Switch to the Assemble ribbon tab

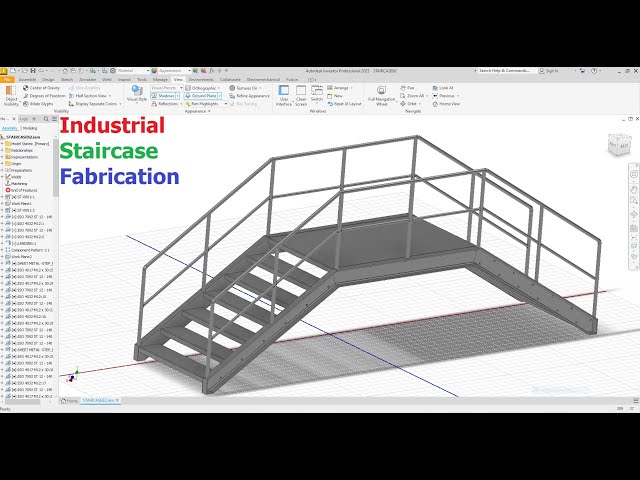tap(27, 80)
